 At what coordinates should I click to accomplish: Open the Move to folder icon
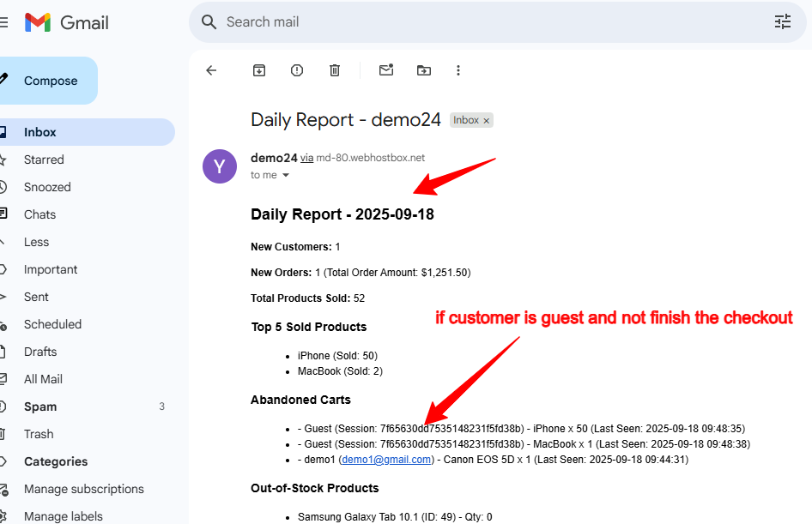pyautogui.click(x=424, y=70)
